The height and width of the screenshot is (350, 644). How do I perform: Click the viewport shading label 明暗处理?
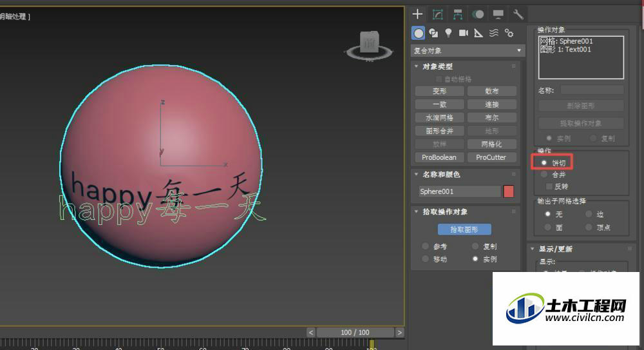tap(13, 17)
